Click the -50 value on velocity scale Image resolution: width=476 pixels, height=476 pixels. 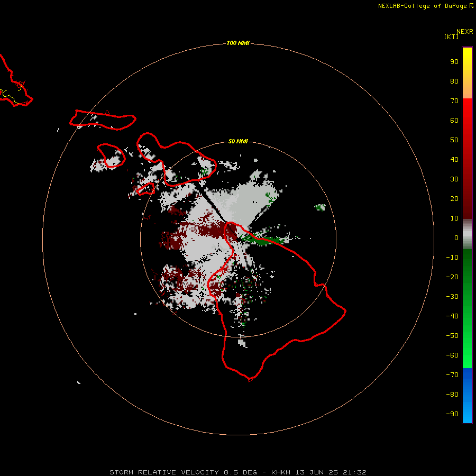452,336
